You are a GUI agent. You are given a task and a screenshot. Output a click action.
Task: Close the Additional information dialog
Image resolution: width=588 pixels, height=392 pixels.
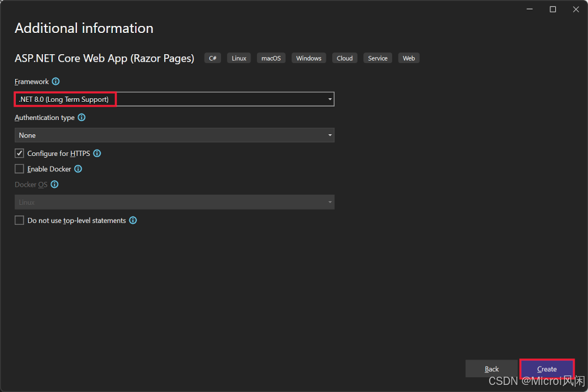point(576,9)
